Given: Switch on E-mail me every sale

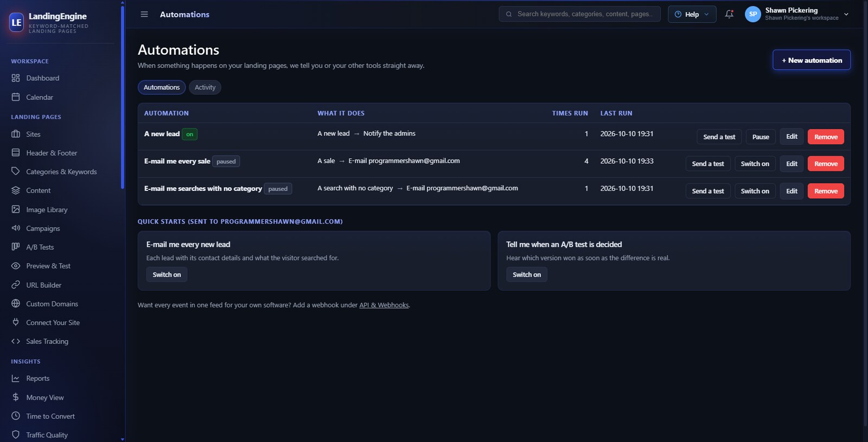Looking at the screenshot, I should click(x=755, y=164).
